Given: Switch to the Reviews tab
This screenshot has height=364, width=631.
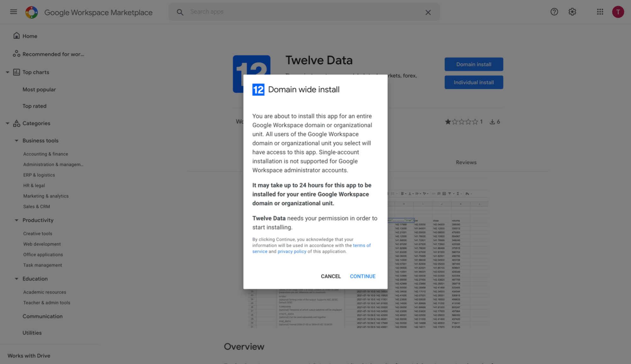Looking at the screenshot, I should tap(466, 162).
